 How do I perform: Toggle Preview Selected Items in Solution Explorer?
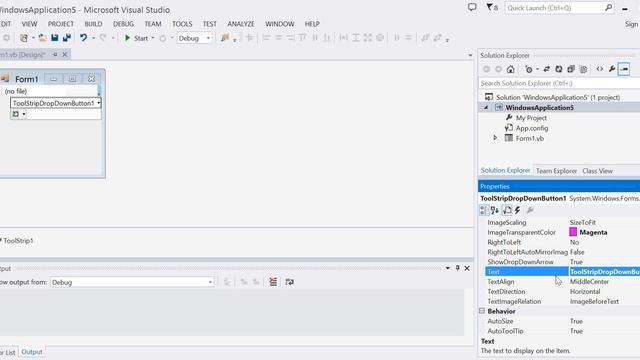[624, 69]
